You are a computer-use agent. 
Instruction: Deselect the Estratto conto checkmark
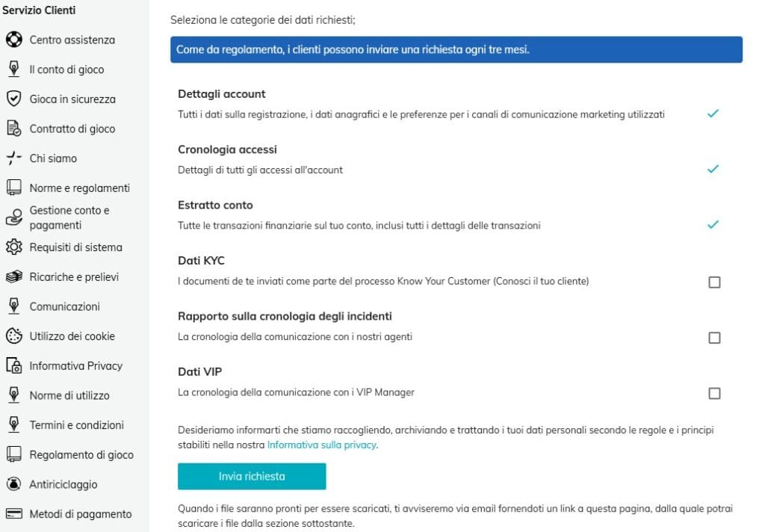713,224
